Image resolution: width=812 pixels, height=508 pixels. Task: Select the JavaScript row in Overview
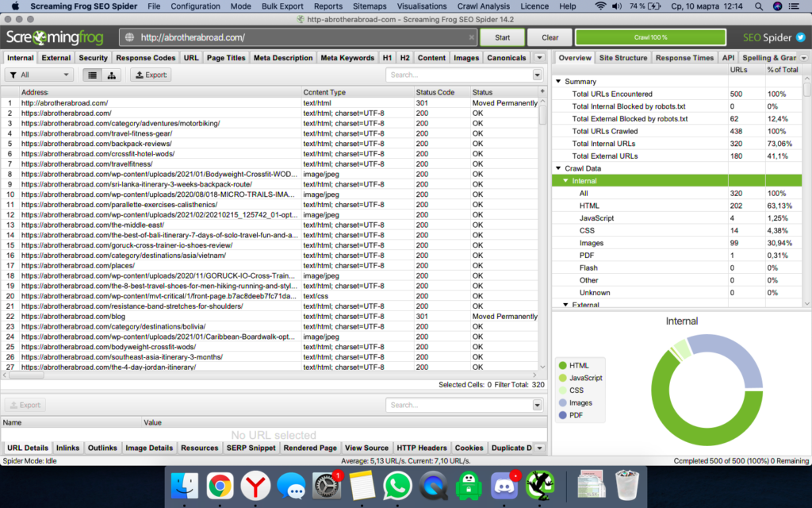click(x=676, y=218)
